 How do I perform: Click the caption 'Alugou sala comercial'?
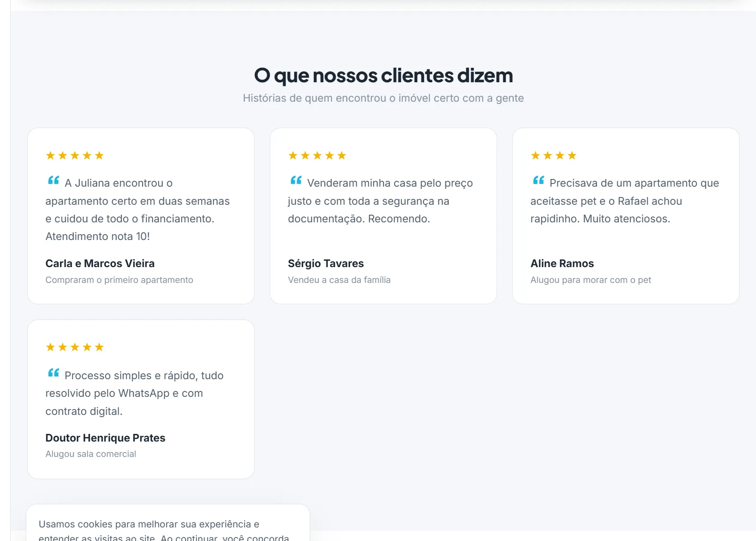91,454
